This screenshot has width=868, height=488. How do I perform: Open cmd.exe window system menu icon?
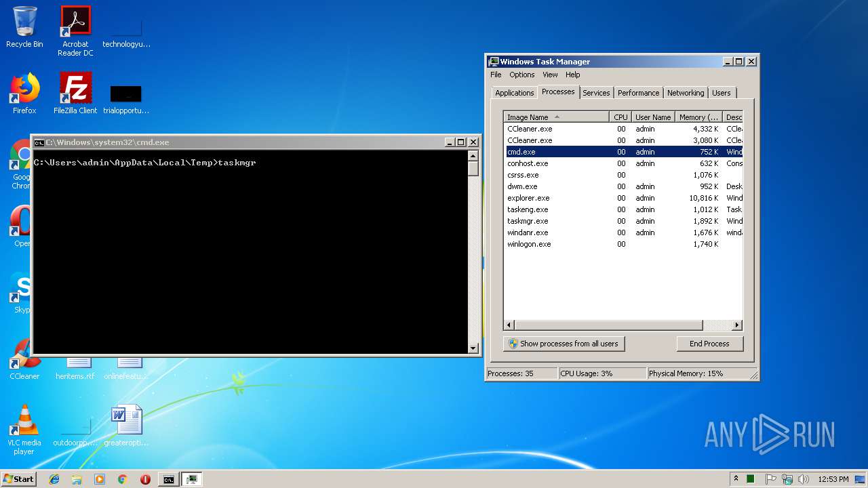click(x=39, y=142)
